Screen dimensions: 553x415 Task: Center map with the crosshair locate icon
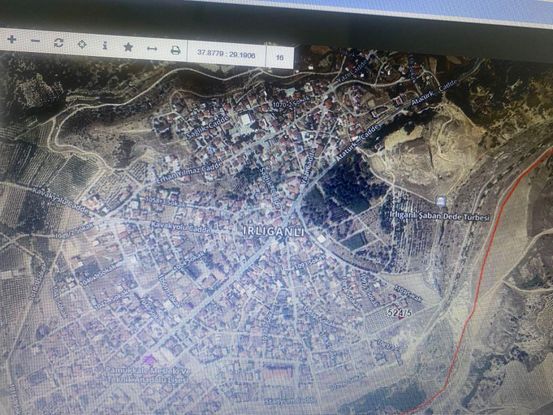coord(82,44)
